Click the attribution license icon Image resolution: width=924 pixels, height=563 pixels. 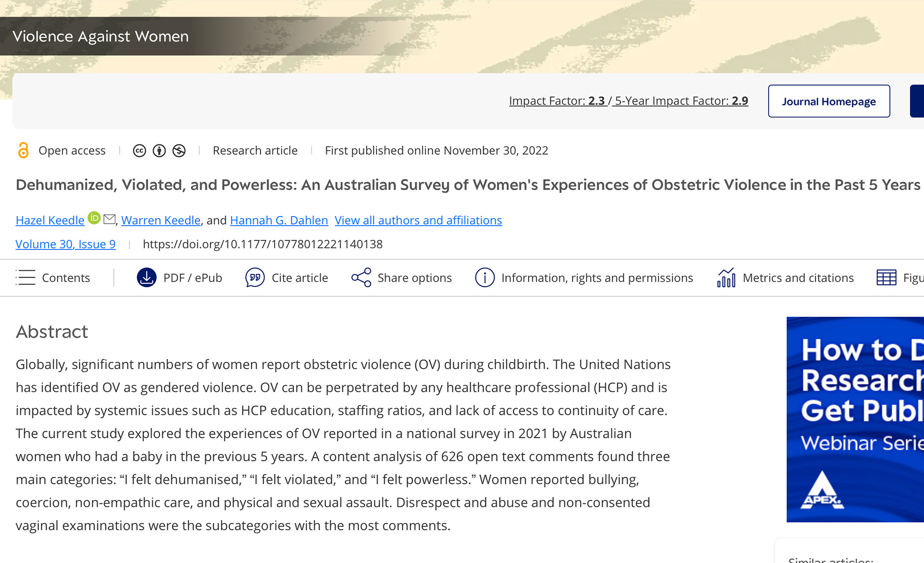pos(159,151)
